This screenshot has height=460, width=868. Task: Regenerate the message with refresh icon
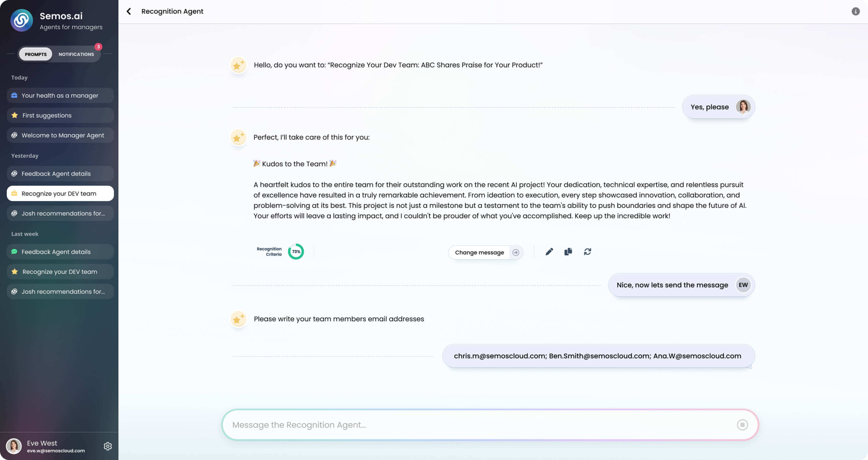[x=588, y=252]
